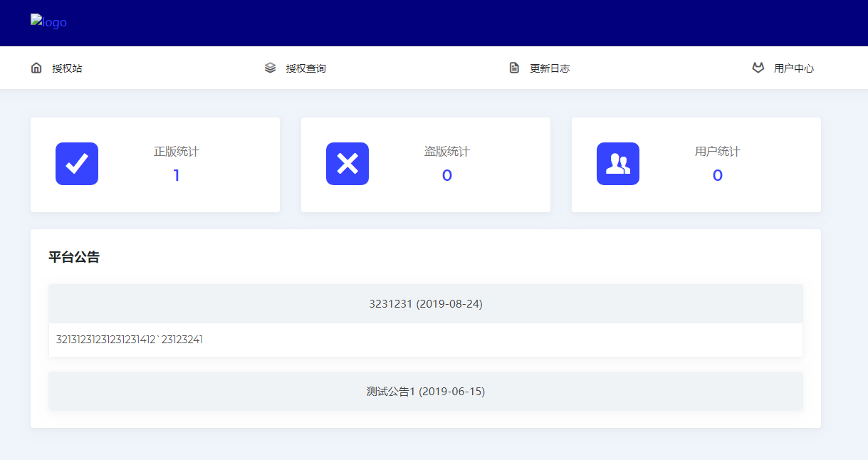Screen dimensions: 868x460
Task: Click the stacked layers icon beside 授权查询
Action: tap(270, 67)
